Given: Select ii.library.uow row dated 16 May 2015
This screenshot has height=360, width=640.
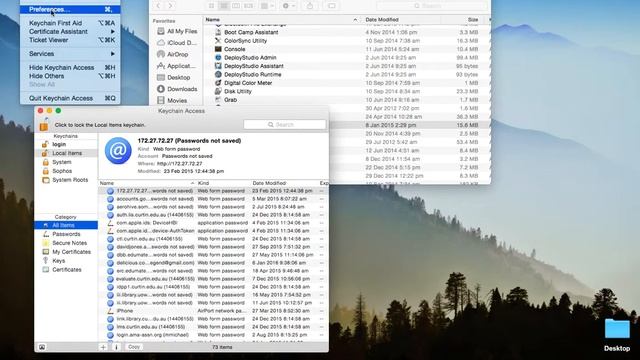Looking at the screenshot, I should pos(213,295).
